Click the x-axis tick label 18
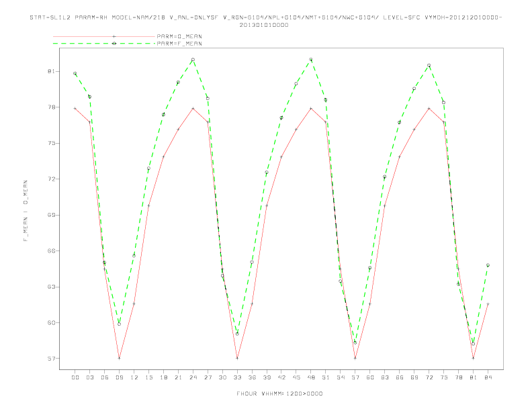Screen dimensions: 532x411 tap(163, 377)
